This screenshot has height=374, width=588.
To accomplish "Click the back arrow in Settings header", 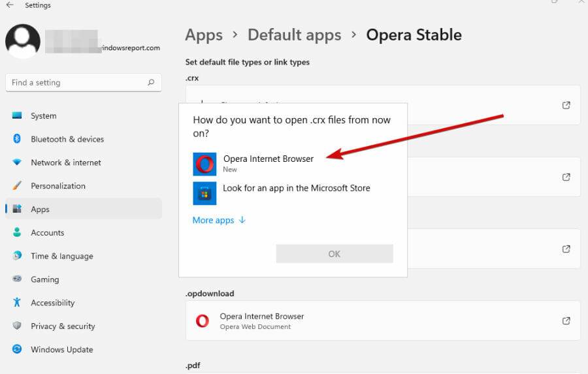I will click(x=10, y=5).
